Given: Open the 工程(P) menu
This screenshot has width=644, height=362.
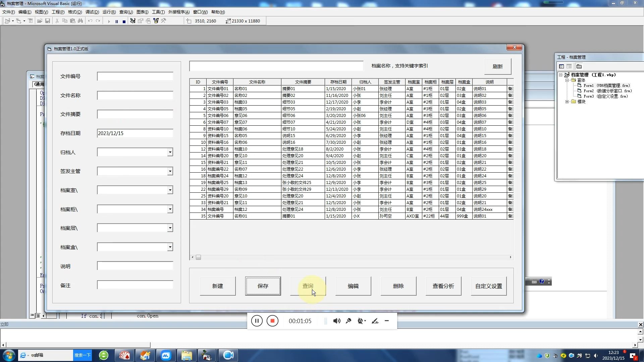Looking at the screenshot, I should click(58, 12).
